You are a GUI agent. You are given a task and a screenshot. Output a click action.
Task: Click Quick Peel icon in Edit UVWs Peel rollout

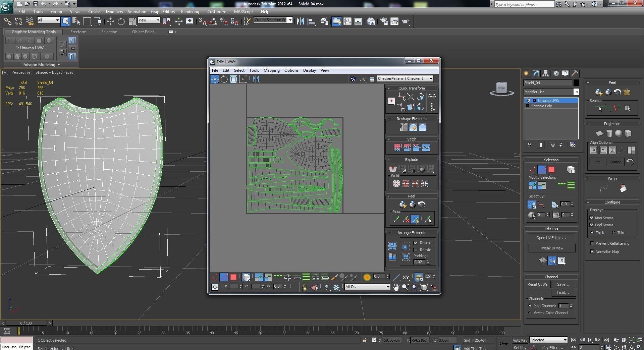403,205
